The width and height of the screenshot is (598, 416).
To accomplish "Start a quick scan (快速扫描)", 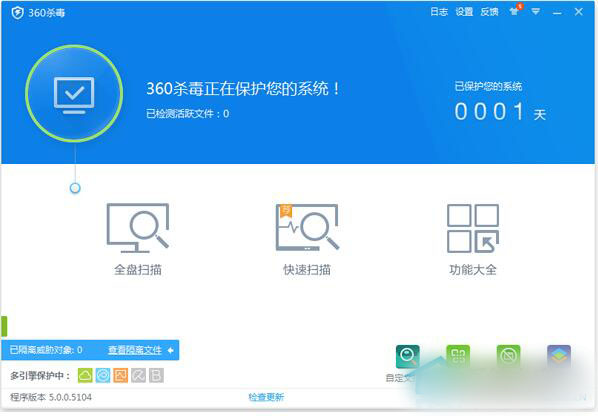I will pos(307,239).
